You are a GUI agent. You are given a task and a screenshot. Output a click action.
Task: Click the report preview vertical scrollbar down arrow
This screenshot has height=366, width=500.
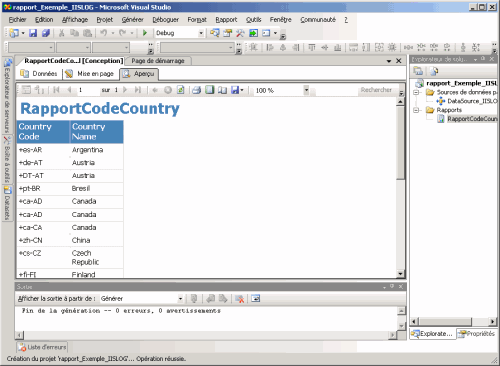(401, 274)
